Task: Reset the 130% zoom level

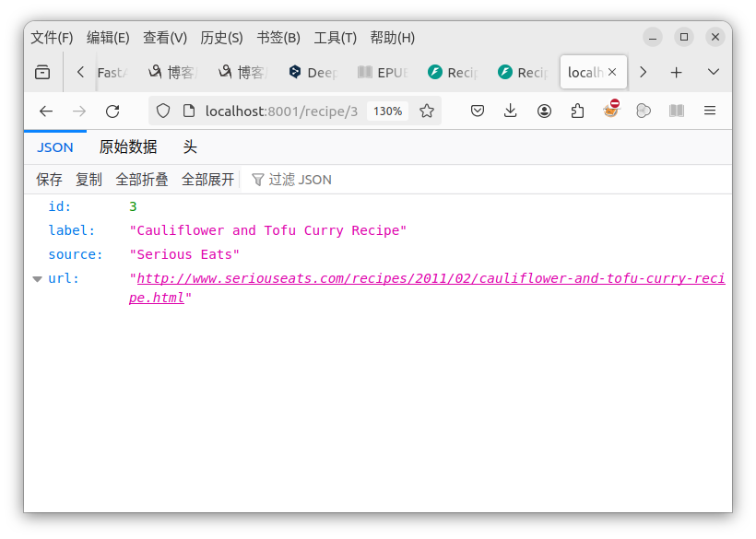Action: tap(387, 111)
